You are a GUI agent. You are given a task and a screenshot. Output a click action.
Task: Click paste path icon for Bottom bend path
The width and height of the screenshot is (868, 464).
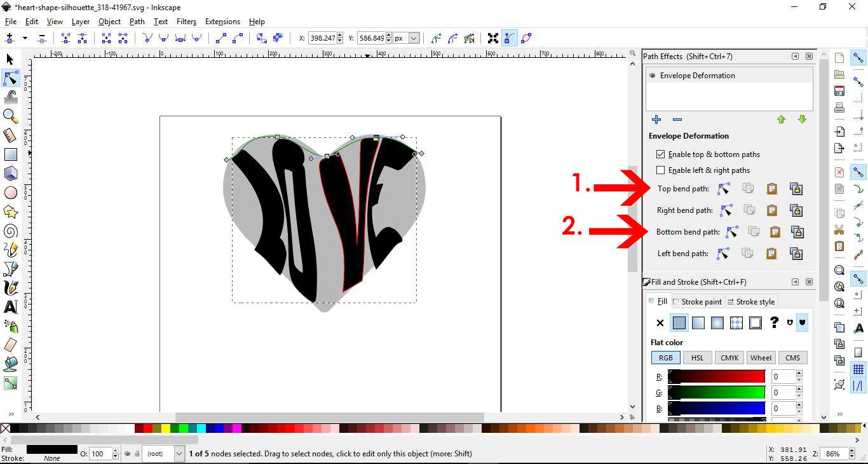(775, 231)
